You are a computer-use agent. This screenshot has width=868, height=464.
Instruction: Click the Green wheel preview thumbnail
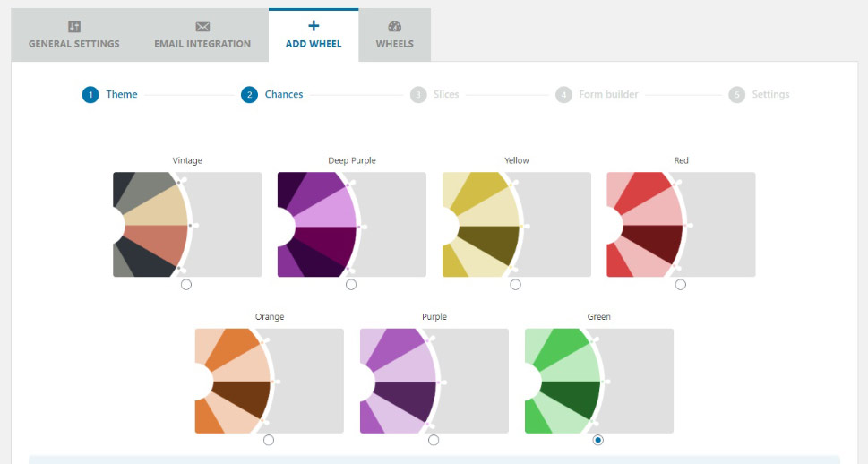pos(599,381)
